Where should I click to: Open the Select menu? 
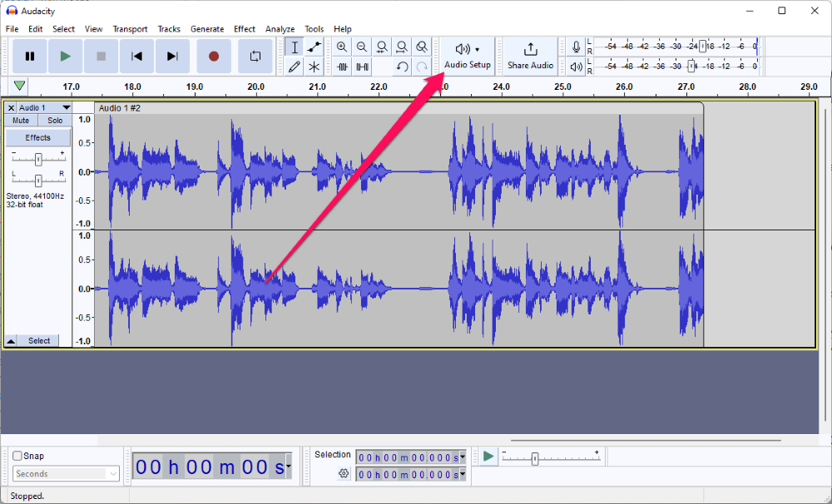64,28
